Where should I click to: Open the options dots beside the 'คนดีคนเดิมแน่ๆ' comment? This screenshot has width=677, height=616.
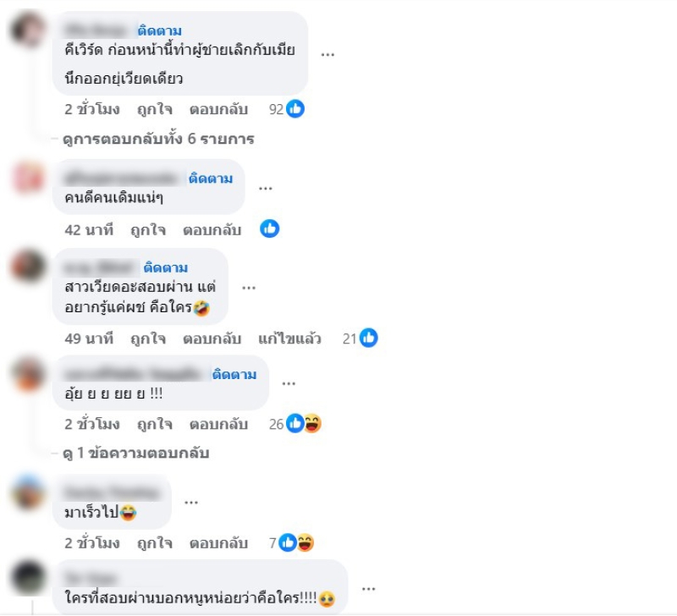[265, 188]
